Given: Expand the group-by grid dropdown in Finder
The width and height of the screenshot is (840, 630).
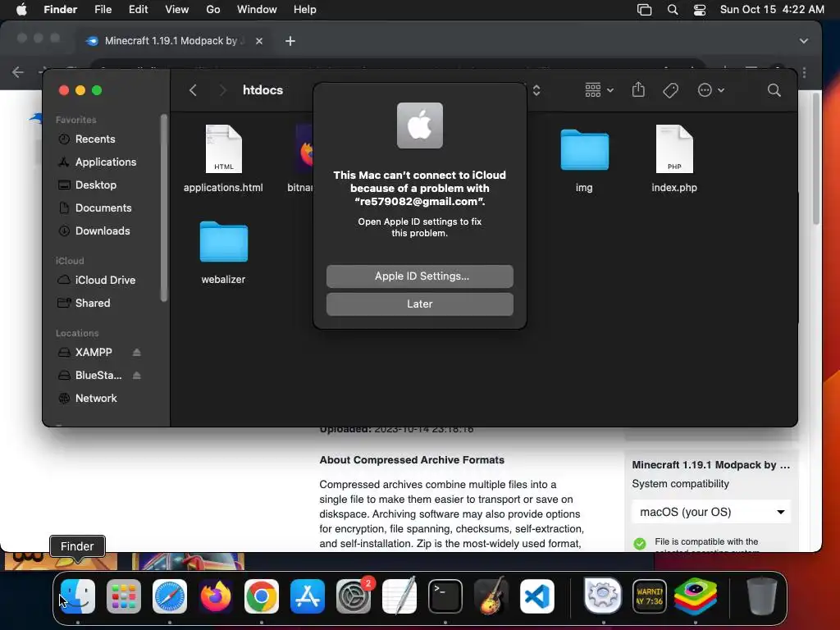Looking at the screenshot, I should tap(599, 90).
